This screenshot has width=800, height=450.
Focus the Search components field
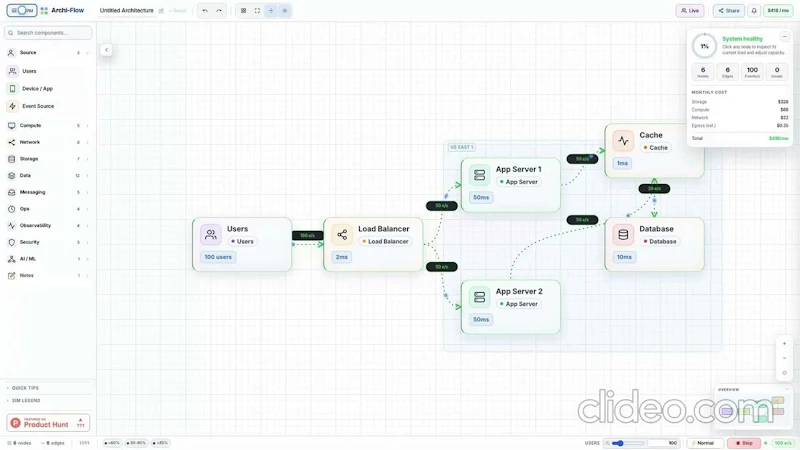tap(48, 33)
